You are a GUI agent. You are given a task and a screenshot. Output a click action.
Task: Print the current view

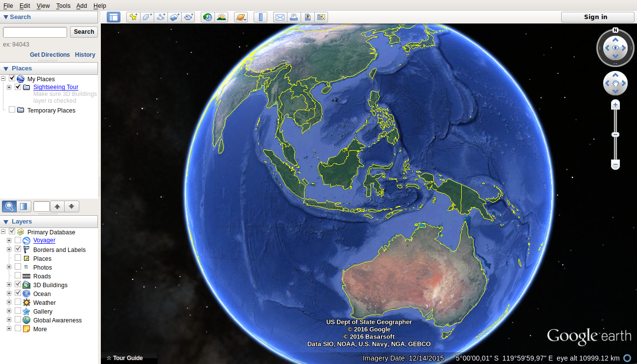294,17
